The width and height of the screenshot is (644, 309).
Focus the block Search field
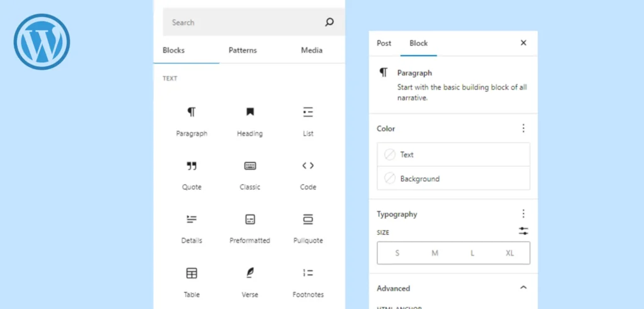[254, 22]
